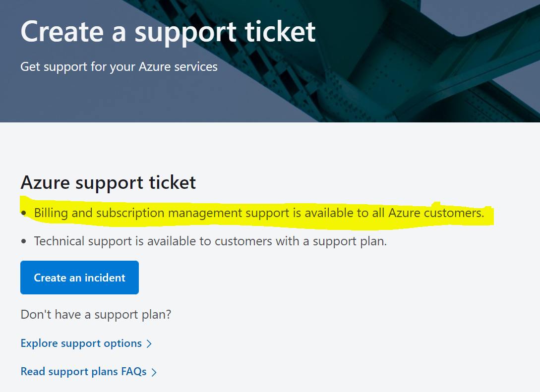540x392 pixels.
Task: Select the Azure support ticket heading
Action: pos(108,182)
